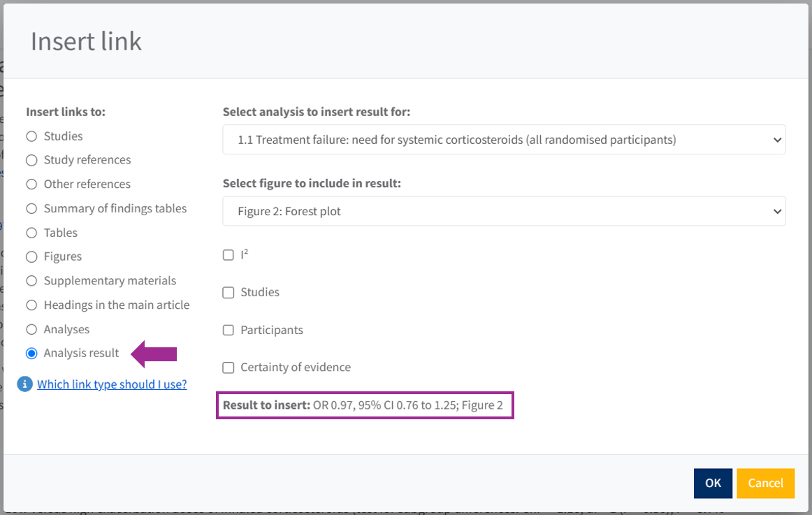The image size is (812, 515).
Task: Open the analysis selection dropdown
Action: [x=504, y=140]
